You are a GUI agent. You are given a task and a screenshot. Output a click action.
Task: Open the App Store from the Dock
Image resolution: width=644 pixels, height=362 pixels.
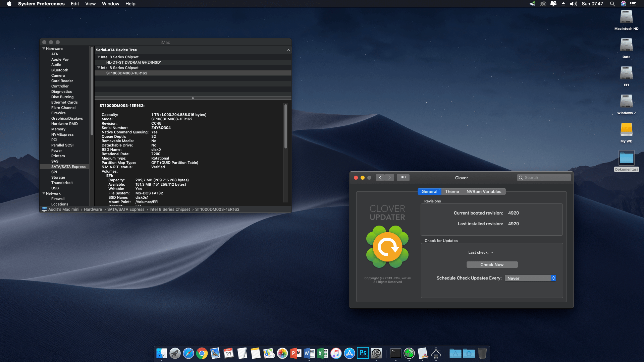pos(349,353)
